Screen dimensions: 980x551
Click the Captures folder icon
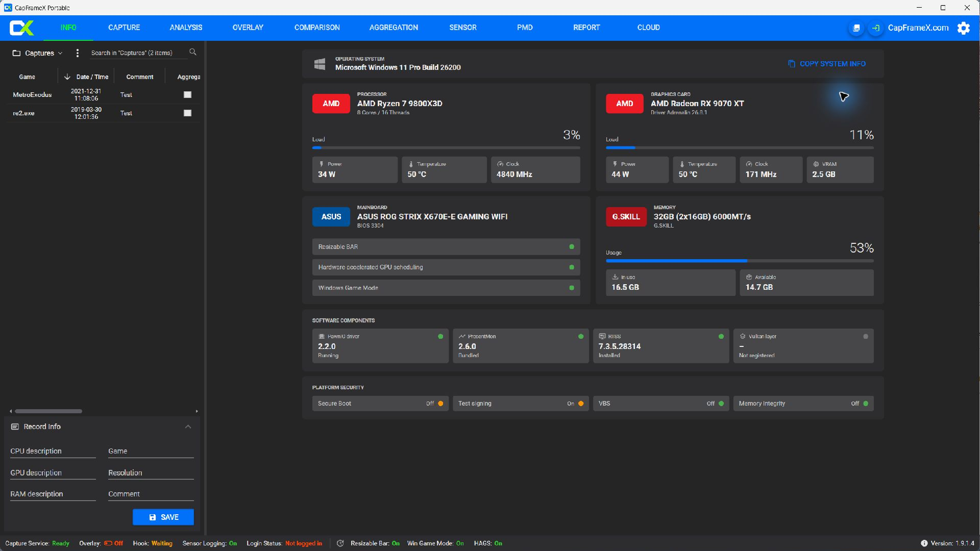16,53
